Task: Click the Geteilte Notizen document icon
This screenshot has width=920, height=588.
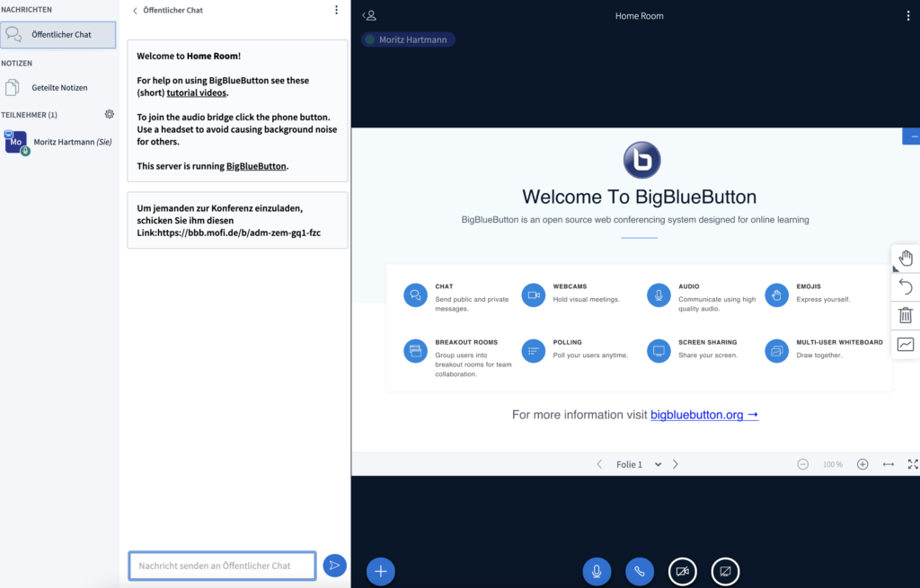Action: 13,87
